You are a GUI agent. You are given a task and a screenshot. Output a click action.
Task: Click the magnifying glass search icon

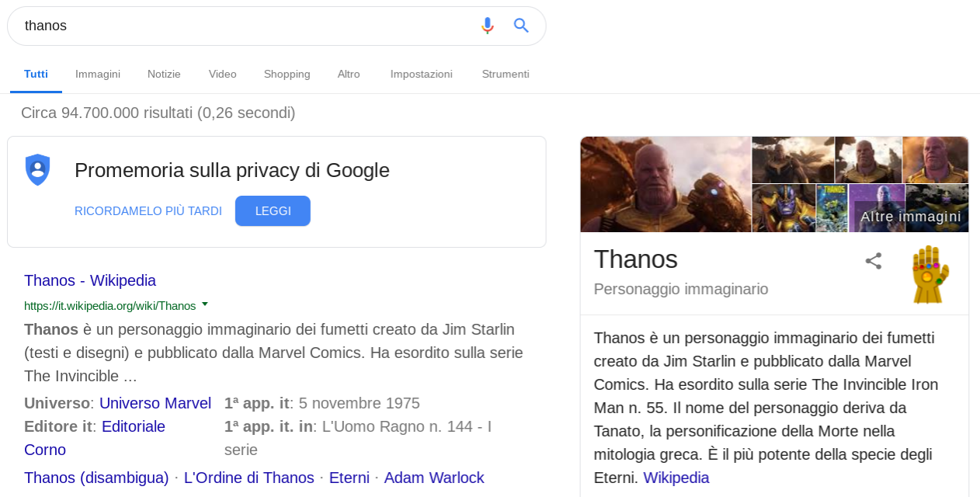[521, 26]
